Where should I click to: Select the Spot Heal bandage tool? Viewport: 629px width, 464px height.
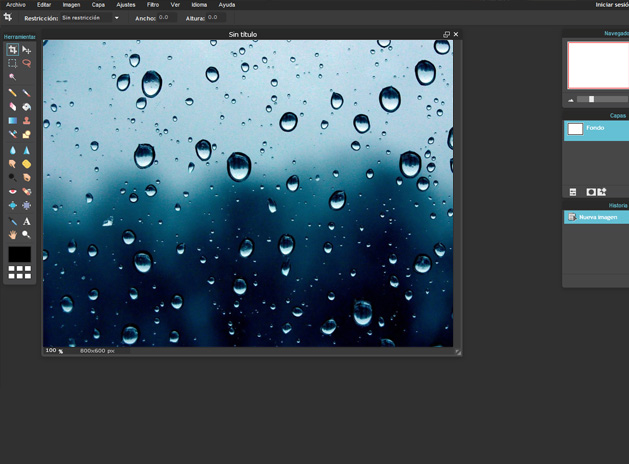[x=26, y=191]
